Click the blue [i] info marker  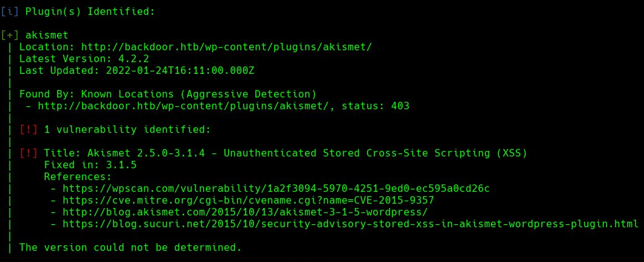[x=9, y=12]
